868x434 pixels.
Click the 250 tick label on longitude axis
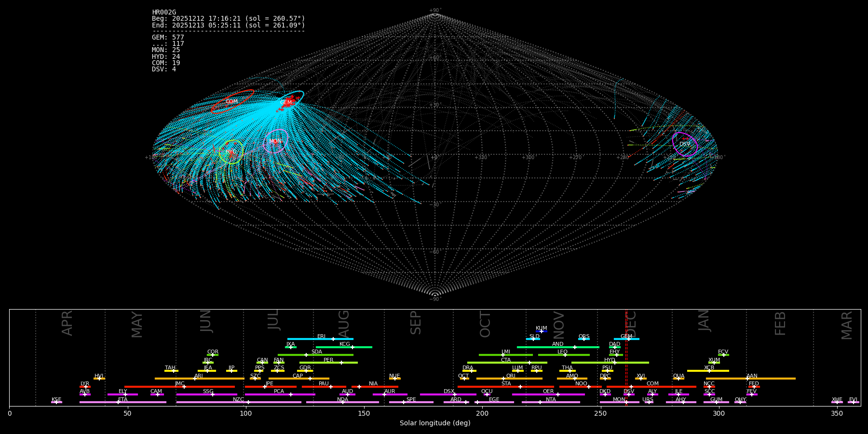(600, 413)
